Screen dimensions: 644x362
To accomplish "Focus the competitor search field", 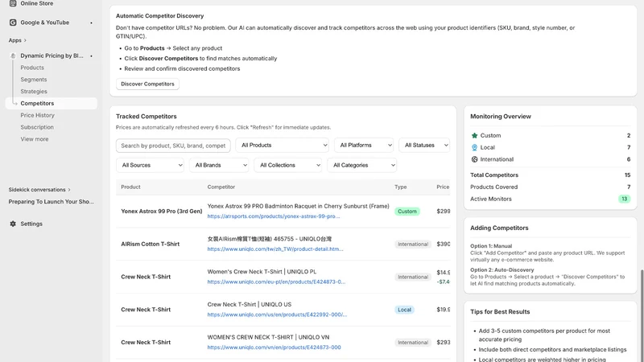I will pos(173,146).
